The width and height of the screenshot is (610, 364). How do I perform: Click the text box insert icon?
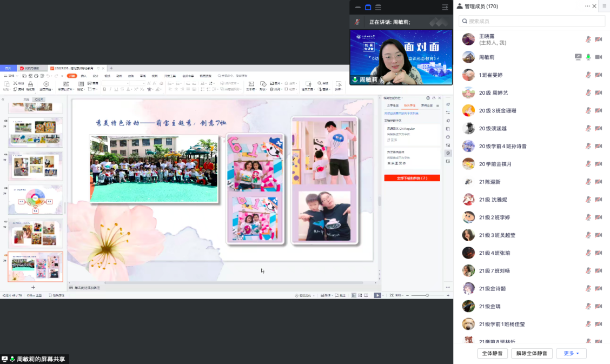tap(250, 84)
